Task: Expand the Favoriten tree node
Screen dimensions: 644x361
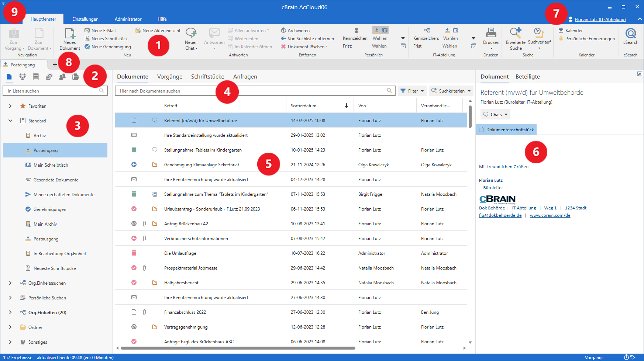Action: [10, 106]
